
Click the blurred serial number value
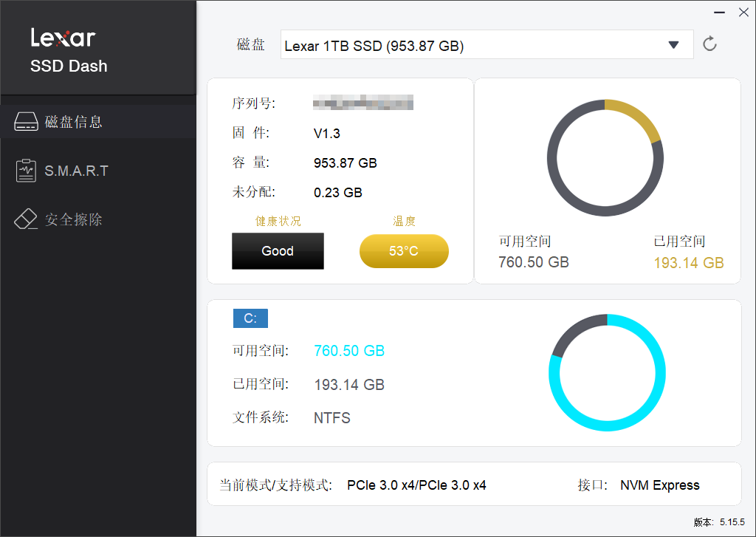[x=363, y=102]
